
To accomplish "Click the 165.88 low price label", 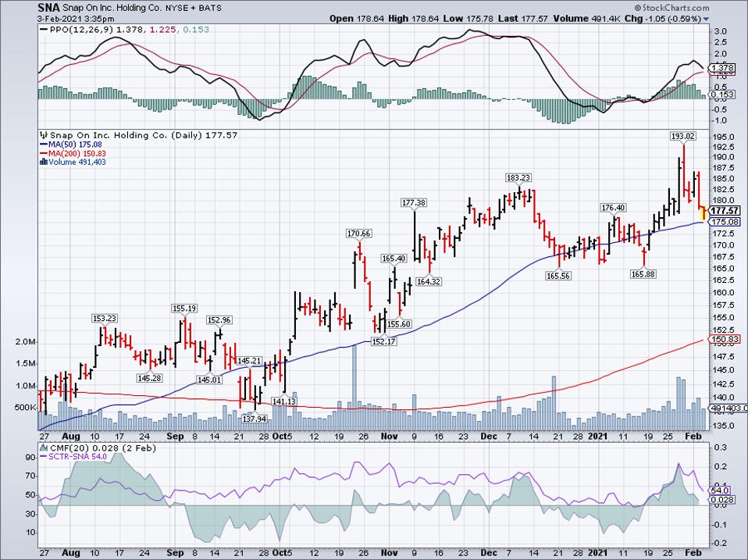I will coord(643,275).
